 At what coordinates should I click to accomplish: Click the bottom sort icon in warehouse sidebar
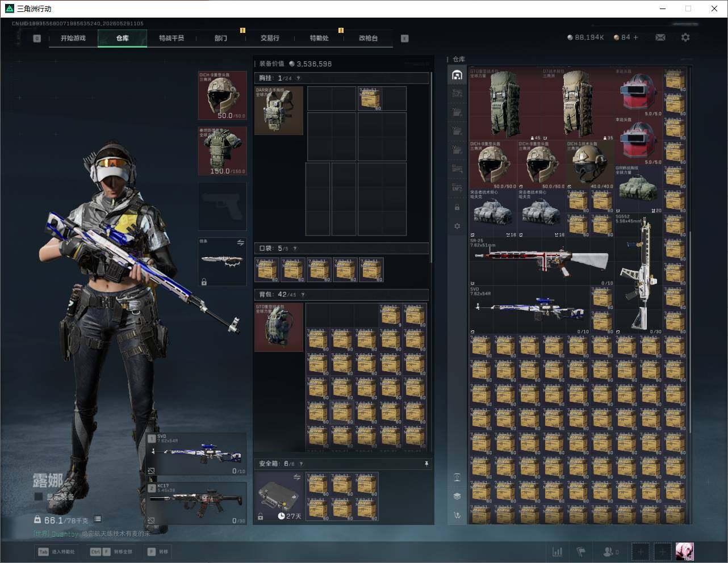457,515
